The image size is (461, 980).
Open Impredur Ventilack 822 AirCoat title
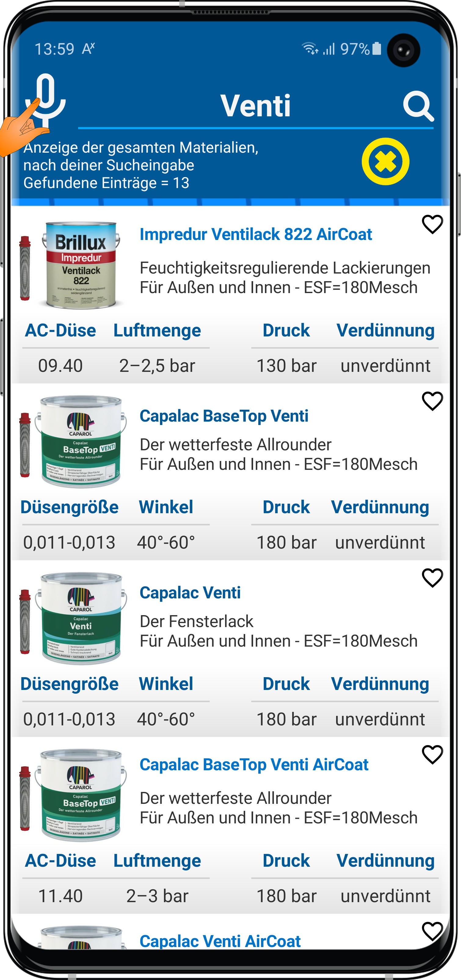(x=256, y=234)
